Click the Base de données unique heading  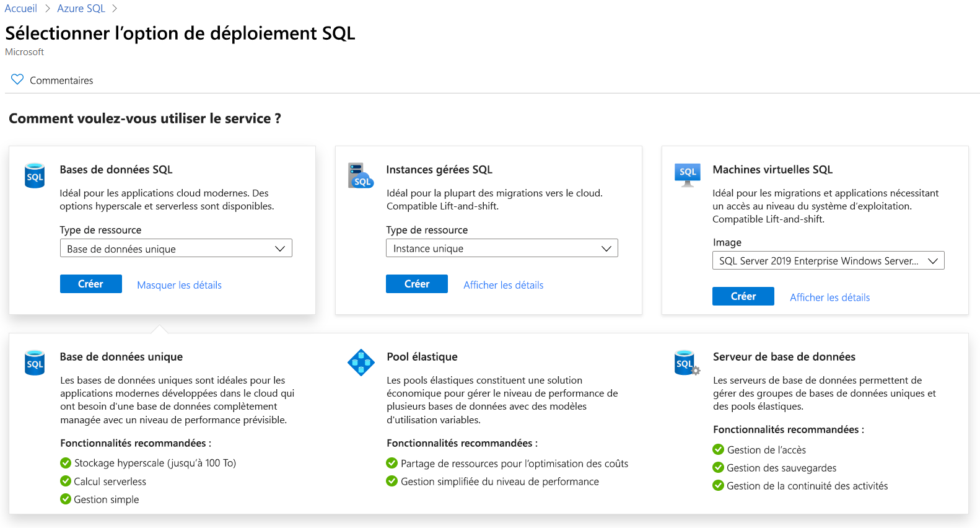pos(121,357)
